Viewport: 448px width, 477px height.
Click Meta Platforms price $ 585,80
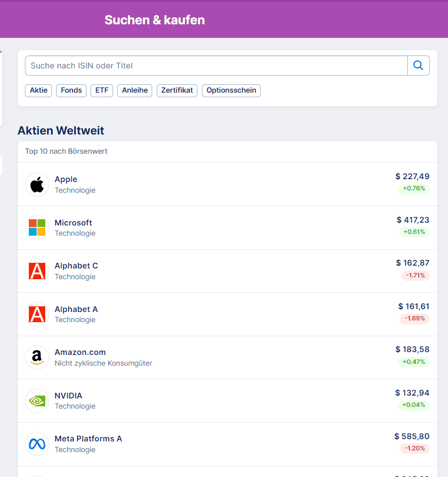412,436
